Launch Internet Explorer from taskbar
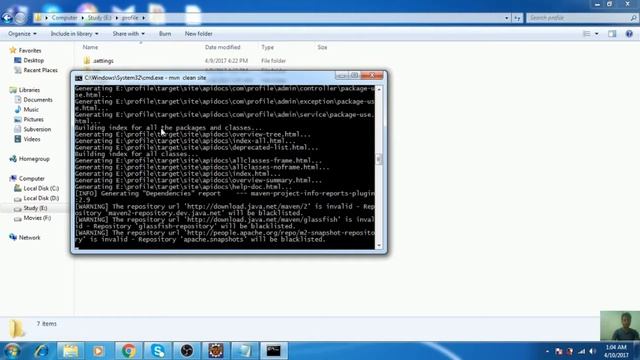 [41, 351]
